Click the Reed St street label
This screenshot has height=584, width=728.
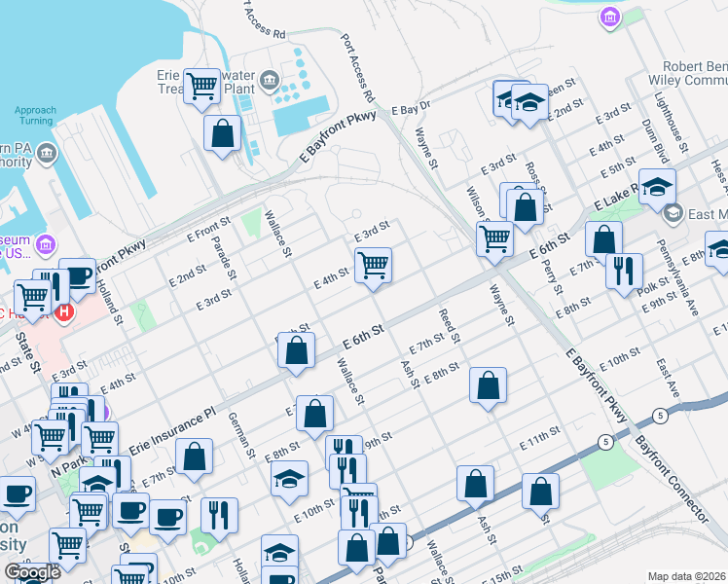tap(450, 326)
